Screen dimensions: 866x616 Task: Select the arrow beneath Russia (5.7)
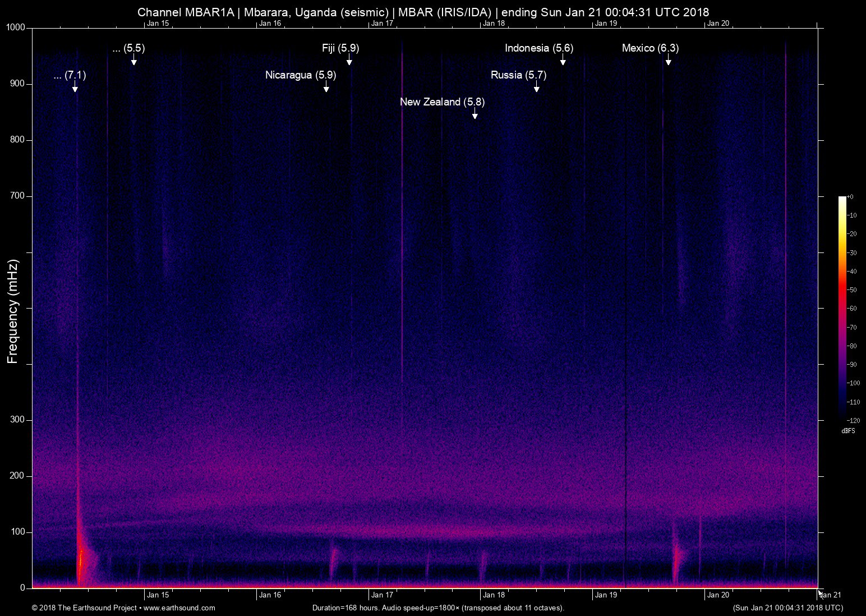[x=536, y=87]
